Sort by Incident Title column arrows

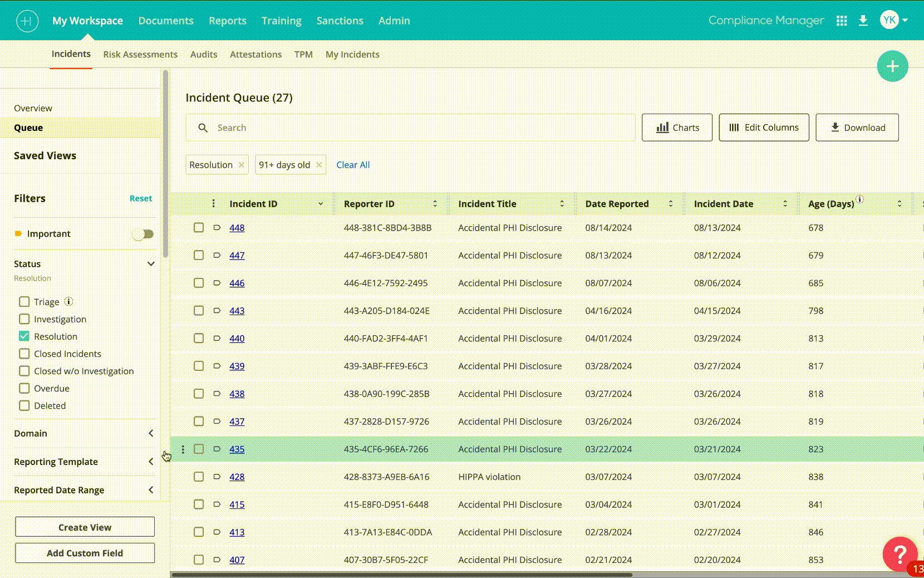tap(562, 204)
